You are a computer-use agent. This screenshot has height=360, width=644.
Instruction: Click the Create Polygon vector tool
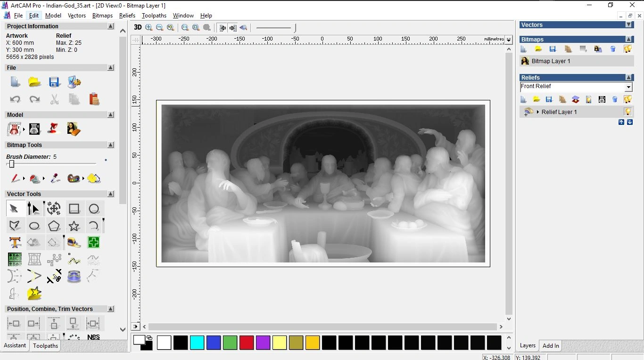pos(54,226)
